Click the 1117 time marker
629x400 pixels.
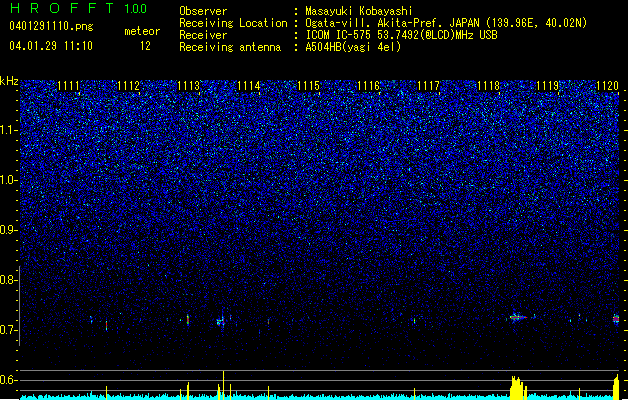click(x=428, y=86)
